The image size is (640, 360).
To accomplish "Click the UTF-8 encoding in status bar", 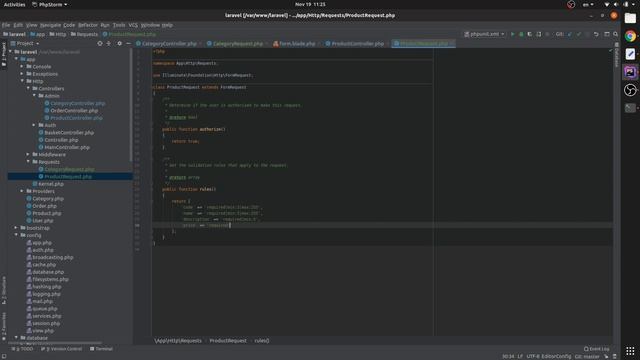I will (533, 356).
